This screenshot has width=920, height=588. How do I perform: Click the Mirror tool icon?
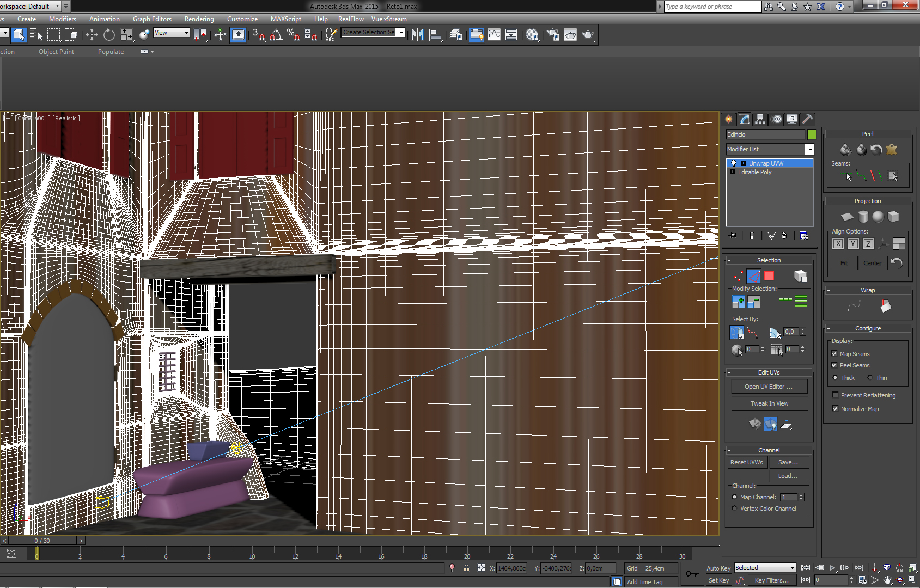[418, 35]
